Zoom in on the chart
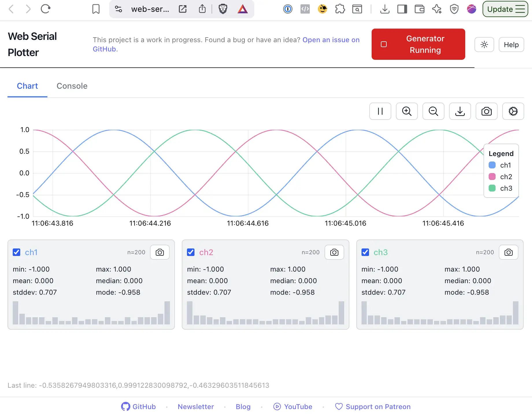 (x=407, y=111)
